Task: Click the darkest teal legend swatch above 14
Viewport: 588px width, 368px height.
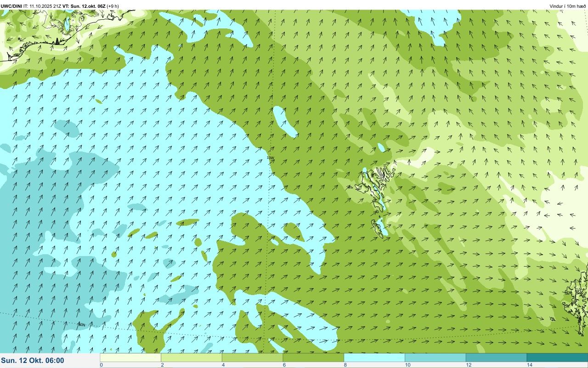Action: (557, 357)
